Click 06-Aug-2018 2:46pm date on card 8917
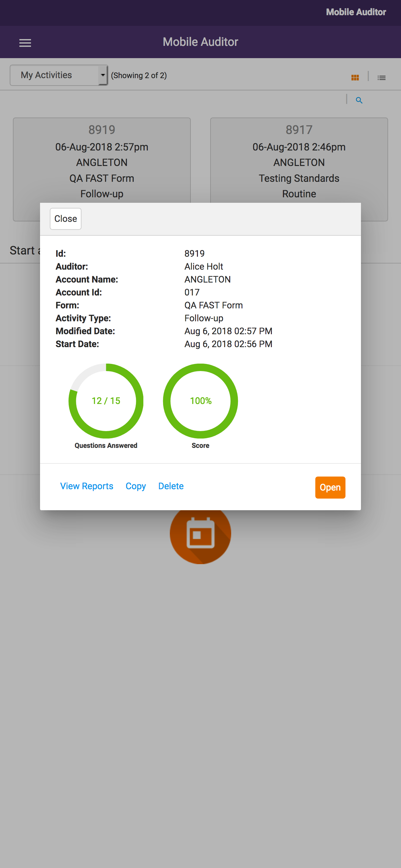This screenshot has width=401, height=868. [299, 147]
